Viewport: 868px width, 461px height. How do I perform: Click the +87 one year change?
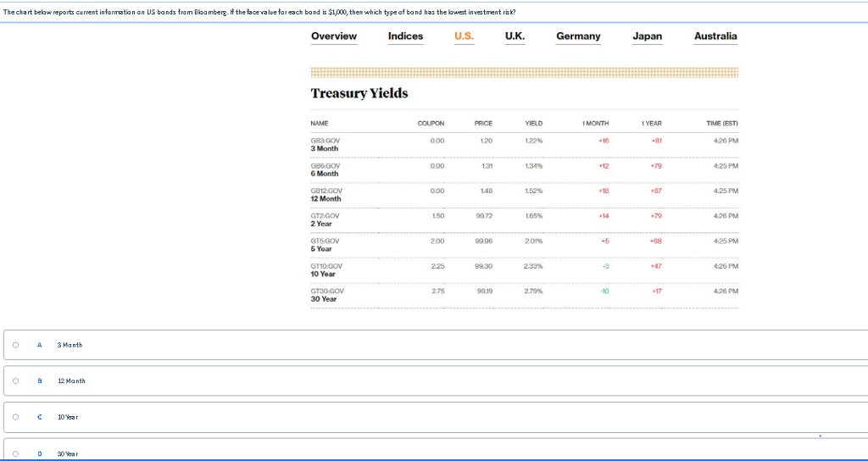pos(657,191)
